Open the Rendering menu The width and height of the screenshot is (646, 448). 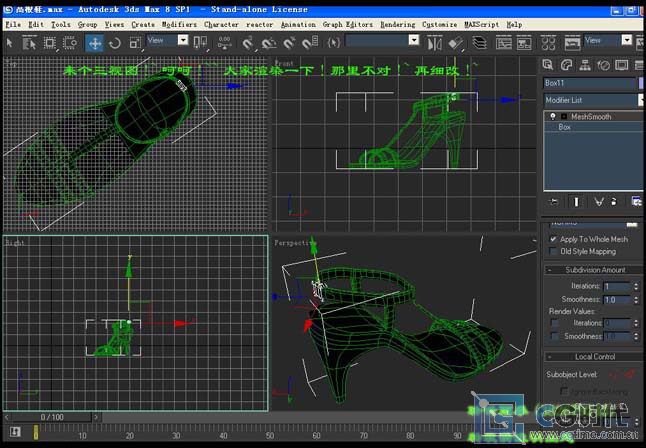(x=397, y=24)
